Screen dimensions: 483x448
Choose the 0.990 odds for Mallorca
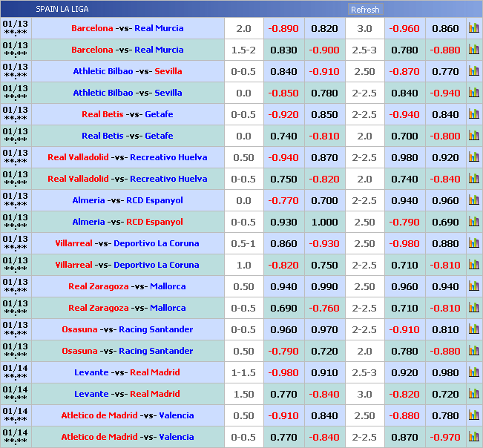(x=324, y=286)
